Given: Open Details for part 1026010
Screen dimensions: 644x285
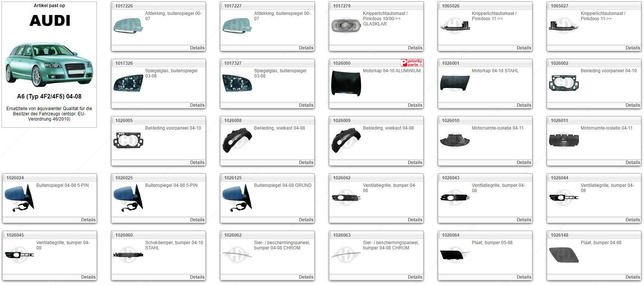Looking at the screenshot, I should pyautogui.click(x=524, y=163).
